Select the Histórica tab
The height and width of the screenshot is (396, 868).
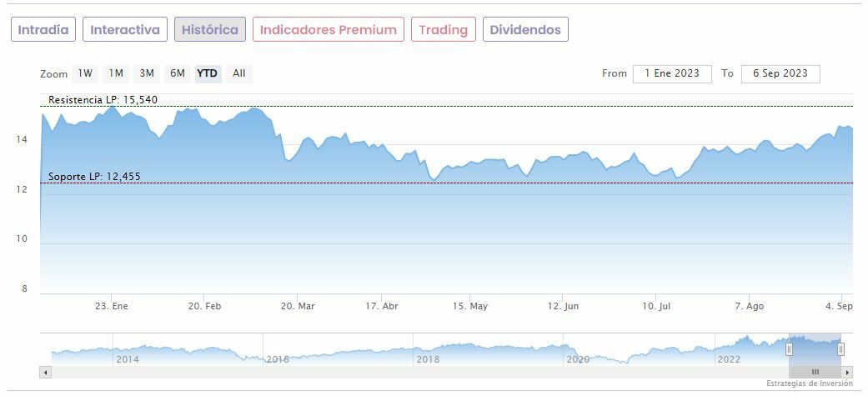click(210, 30)
